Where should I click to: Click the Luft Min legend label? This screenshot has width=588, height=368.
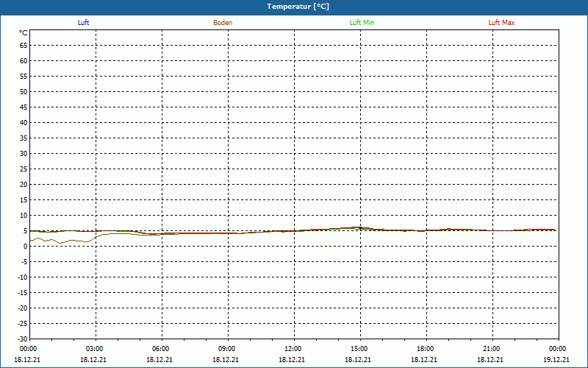click(362, 23)
